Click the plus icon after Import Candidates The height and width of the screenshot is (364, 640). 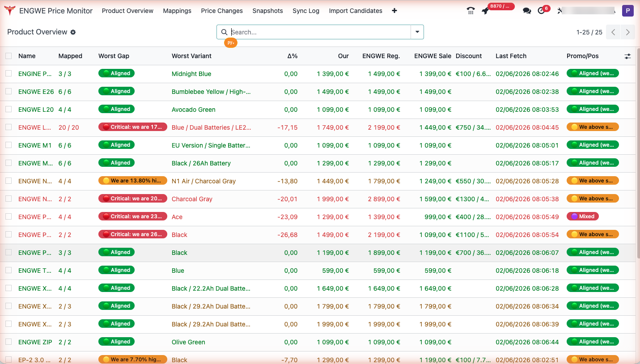[x=394, y=11]
